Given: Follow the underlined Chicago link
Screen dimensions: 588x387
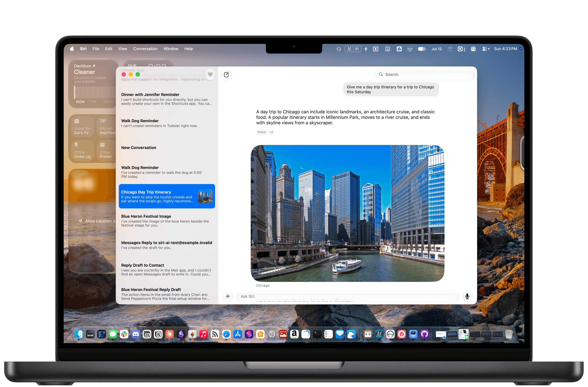Looking at the screenshot, I should pos(291,112).
